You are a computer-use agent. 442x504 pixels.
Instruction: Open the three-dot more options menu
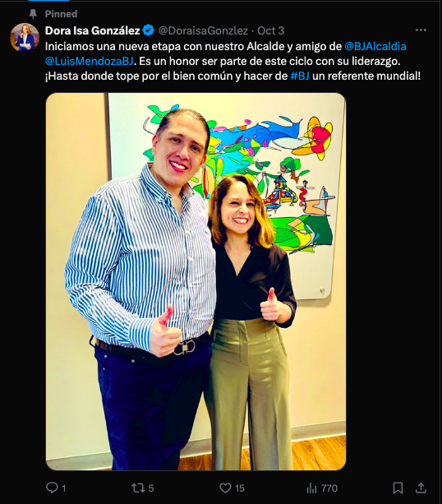[x=421, y=30]
